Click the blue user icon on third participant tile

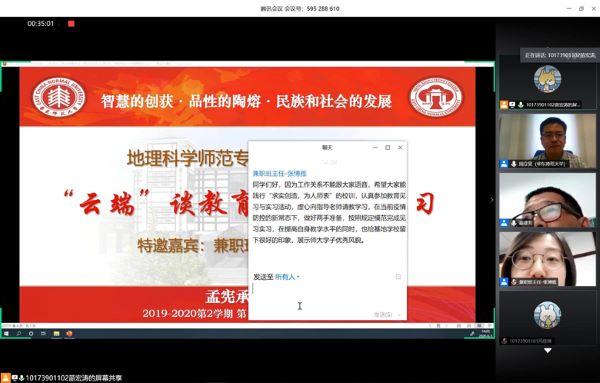[x=504, y=223]
